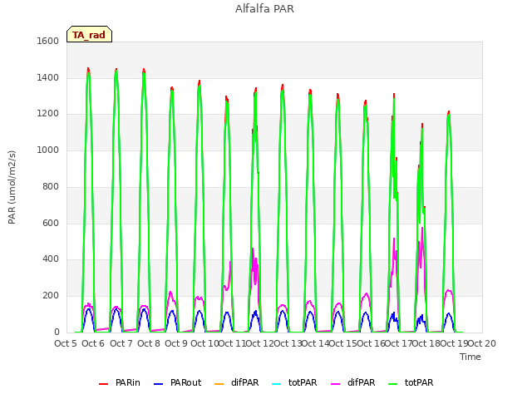
Task: Click the orange difPAR legend swatch
Action: point(219,384)
